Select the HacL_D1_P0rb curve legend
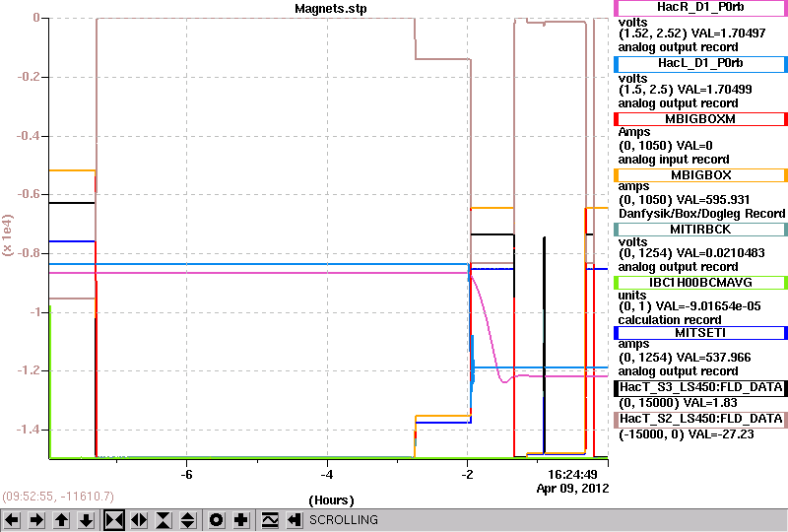788x532 pixels. coord(700,63)
